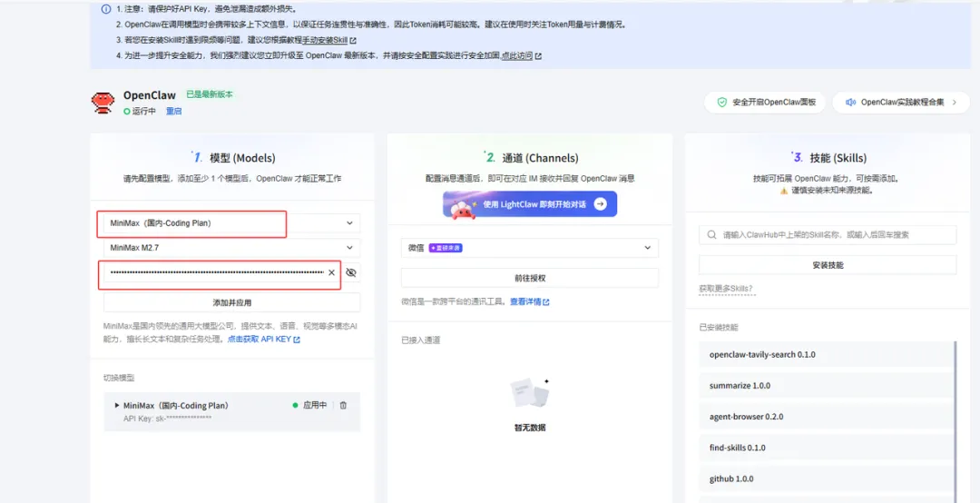This screenshot has height=503, width=980.
Task: Click the arrow icon on LightClaw banner
Action: (600, 204)
